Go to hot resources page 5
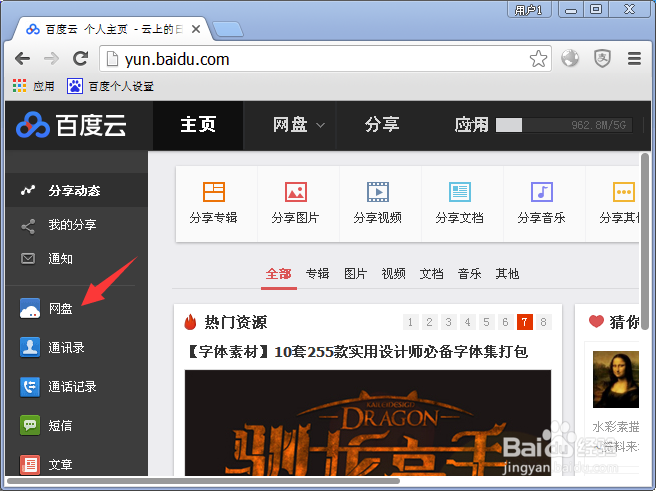 click(486, 322)
